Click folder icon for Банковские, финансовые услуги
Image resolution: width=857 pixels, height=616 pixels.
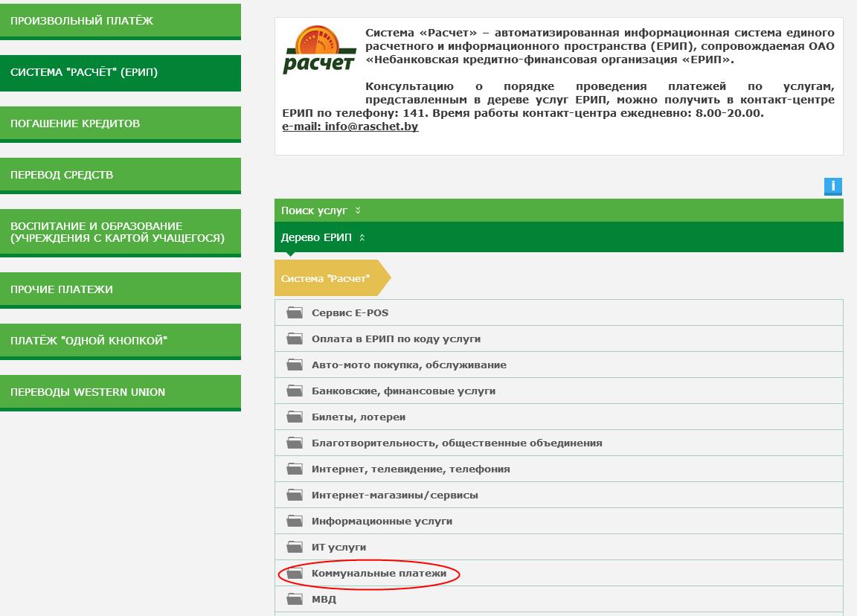[295, 391]
